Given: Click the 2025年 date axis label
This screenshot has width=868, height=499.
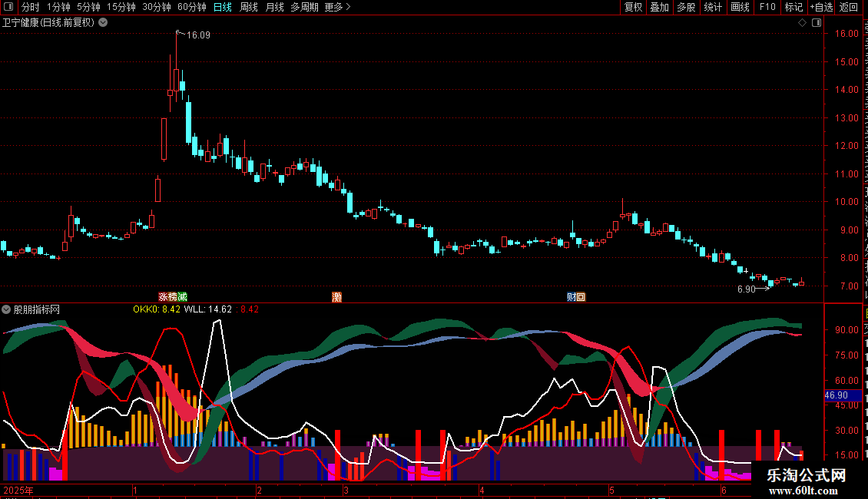Looking at the screenshot, I should (x=18, y=490).
